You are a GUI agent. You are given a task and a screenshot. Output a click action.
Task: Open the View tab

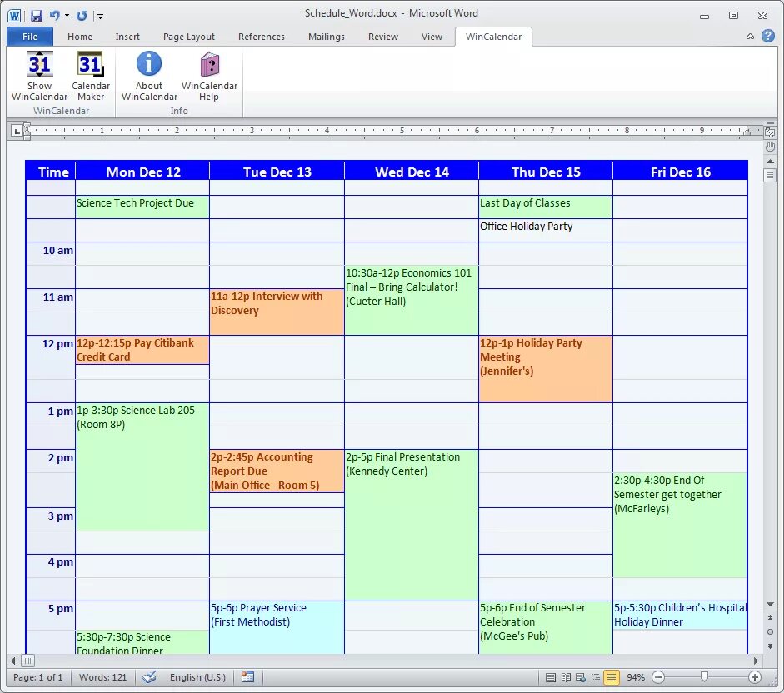pos(432,37)
